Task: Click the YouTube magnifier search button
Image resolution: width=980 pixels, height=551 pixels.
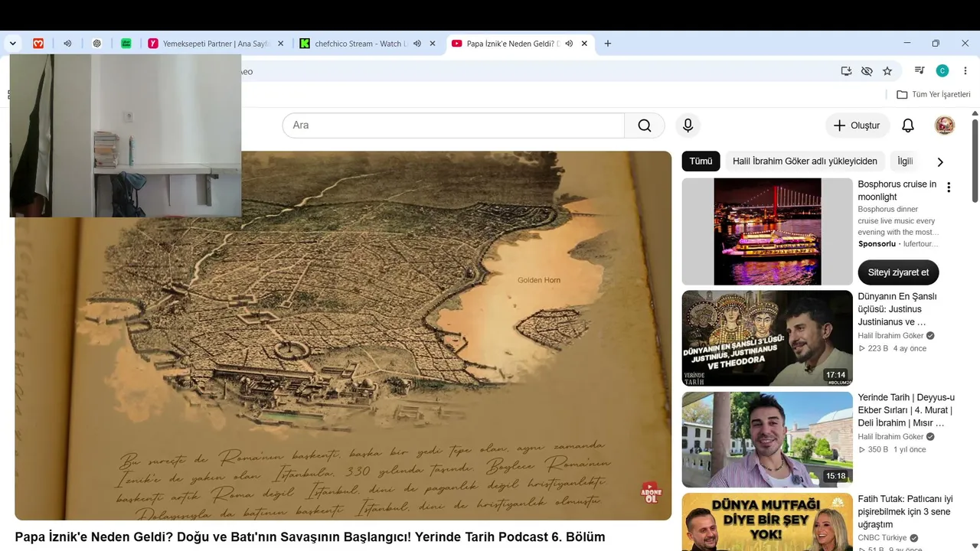Action: pyautogui.click(x=645, y=126)
